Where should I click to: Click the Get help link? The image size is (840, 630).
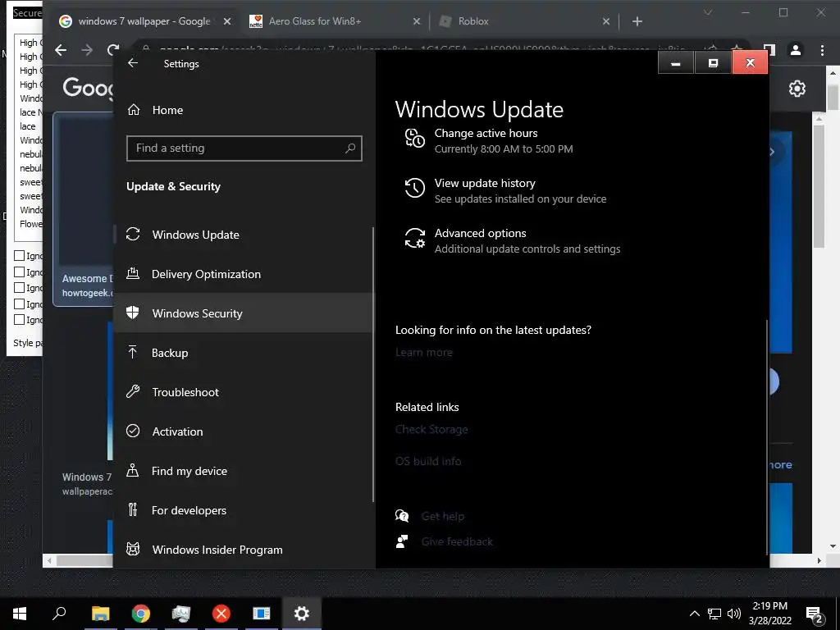tap(442, 516)
